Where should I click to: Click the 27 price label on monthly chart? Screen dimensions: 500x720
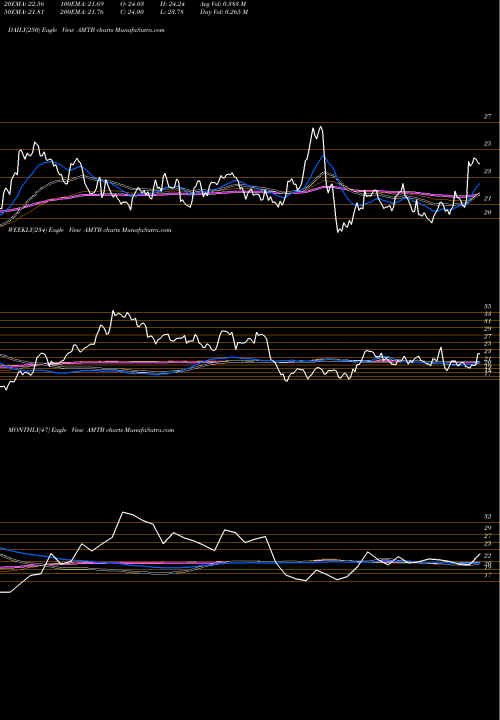click(488, 536)
